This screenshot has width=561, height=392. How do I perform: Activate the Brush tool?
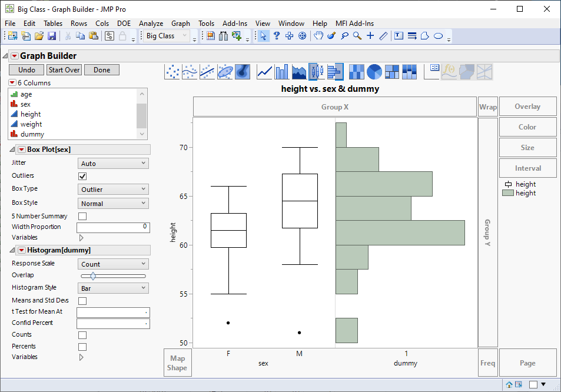(332, 35)
